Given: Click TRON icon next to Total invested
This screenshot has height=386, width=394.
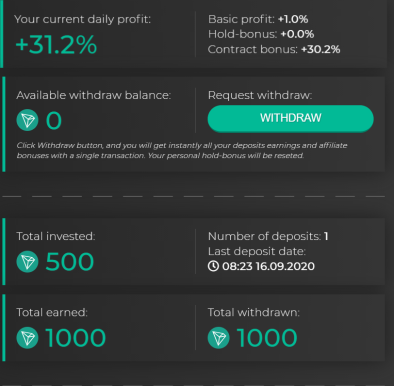Looking at the screenshot, I should [x=27, y=261].
